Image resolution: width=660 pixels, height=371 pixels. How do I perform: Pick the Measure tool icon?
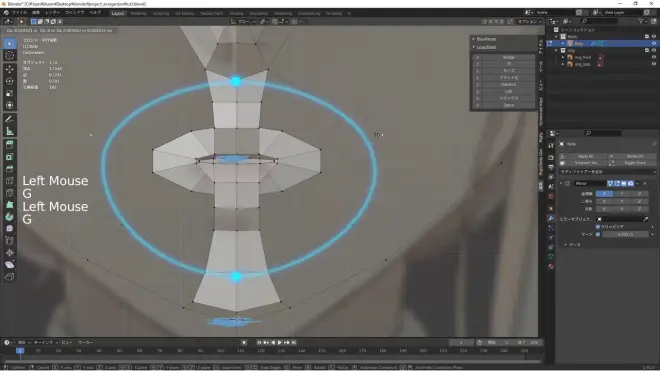[10, 131]
